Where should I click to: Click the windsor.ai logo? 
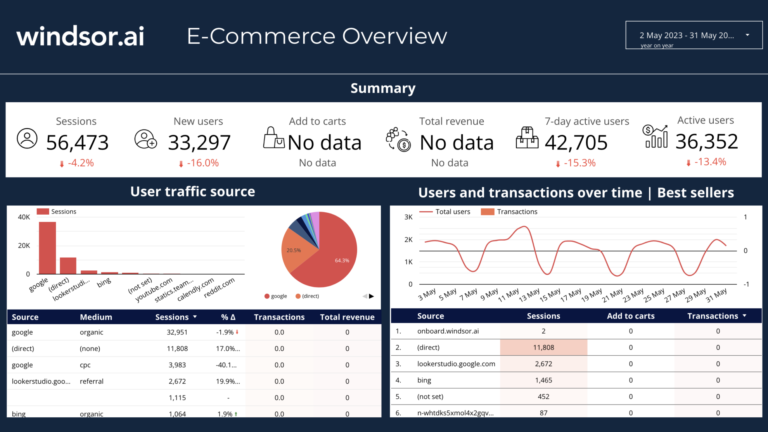80,36
